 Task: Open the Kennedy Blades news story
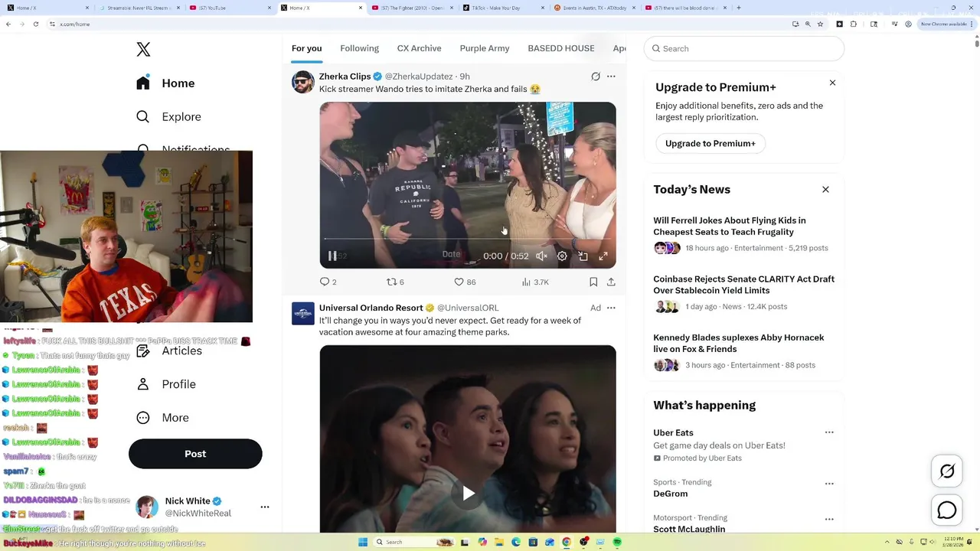(744, 351)
